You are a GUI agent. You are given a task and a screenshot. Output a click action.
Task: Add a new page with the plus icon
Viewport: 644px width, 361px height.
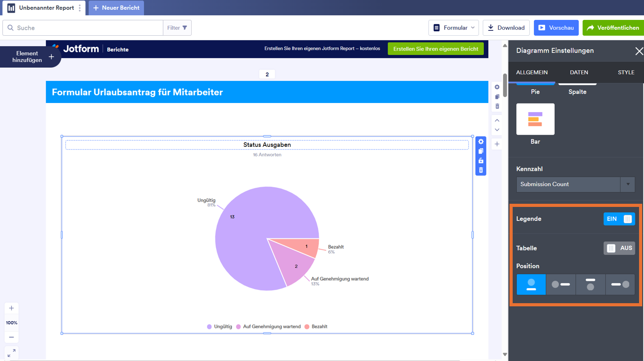click(497, 144)
